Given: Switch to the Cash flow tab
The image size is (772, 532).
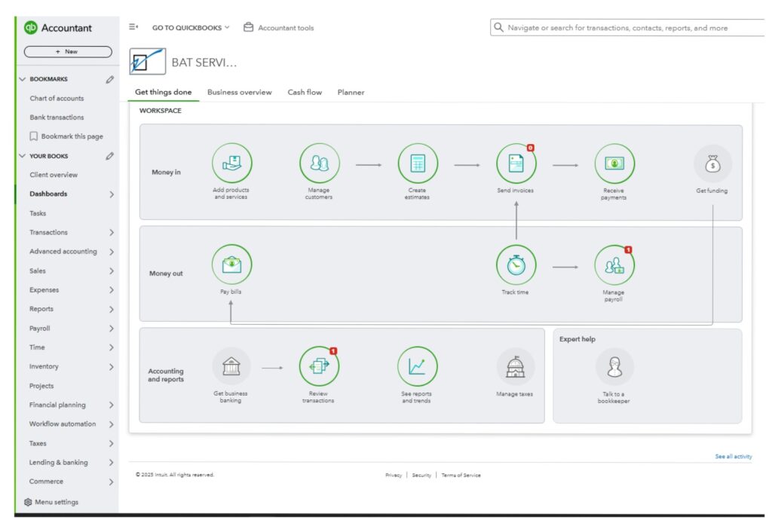Looking at the screenshot, I should [x=305, y=93].
